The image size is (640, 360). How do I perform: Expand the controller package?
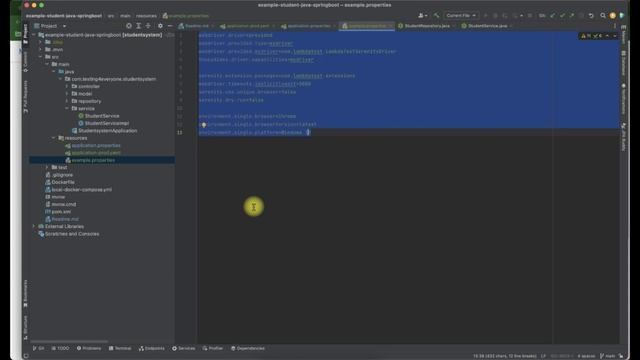tap(67, 87)
